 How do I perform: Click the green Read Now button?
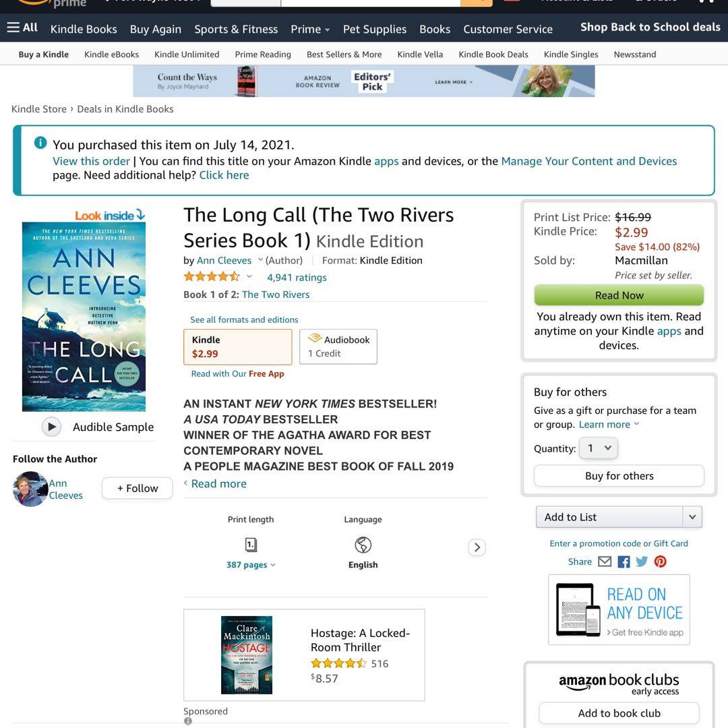[619, 295]
